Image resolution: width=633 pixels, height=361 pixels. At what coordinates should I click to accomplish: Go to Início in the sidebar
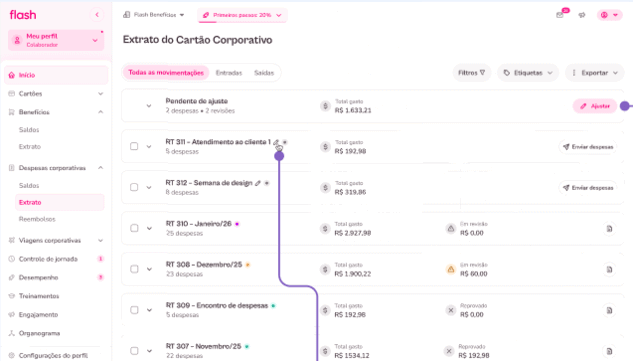(56, 75)
